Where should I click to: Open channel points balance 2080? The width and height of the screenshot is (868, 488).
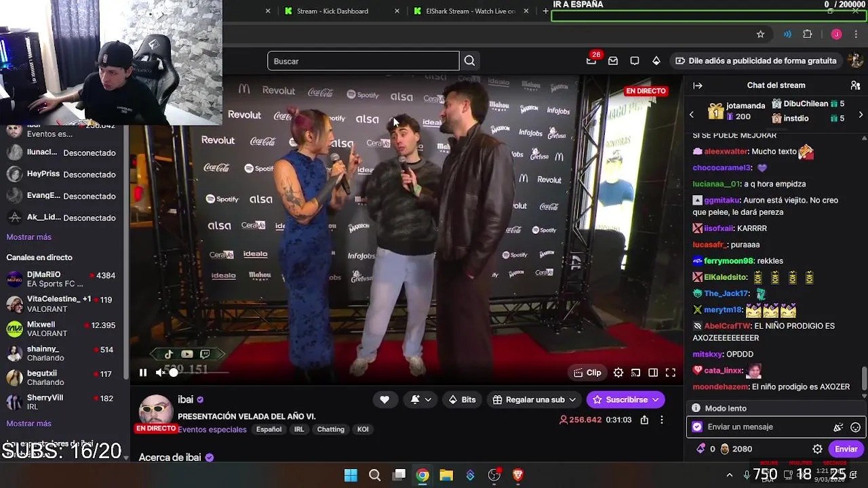point(736,449)
